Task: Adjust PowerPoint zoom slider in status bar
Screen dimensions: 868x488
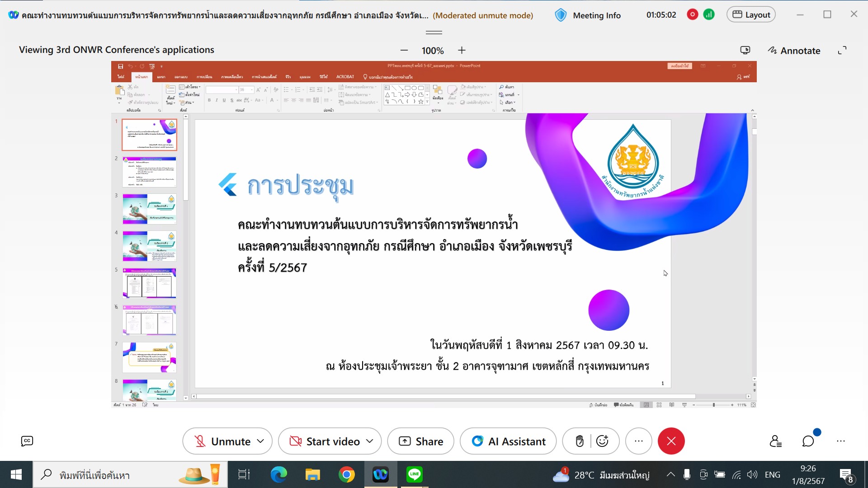Action: [714, 405]
